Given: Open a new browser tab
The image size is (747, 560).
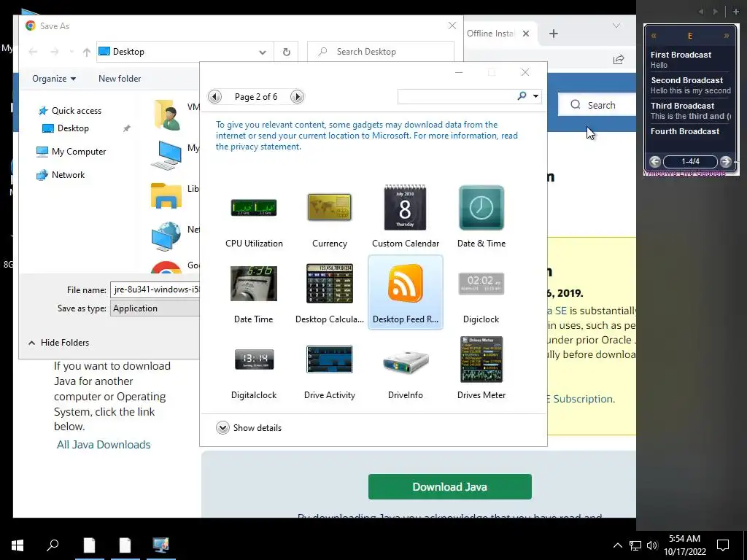Looking at the screenshot, I should [x=553, y=34].
